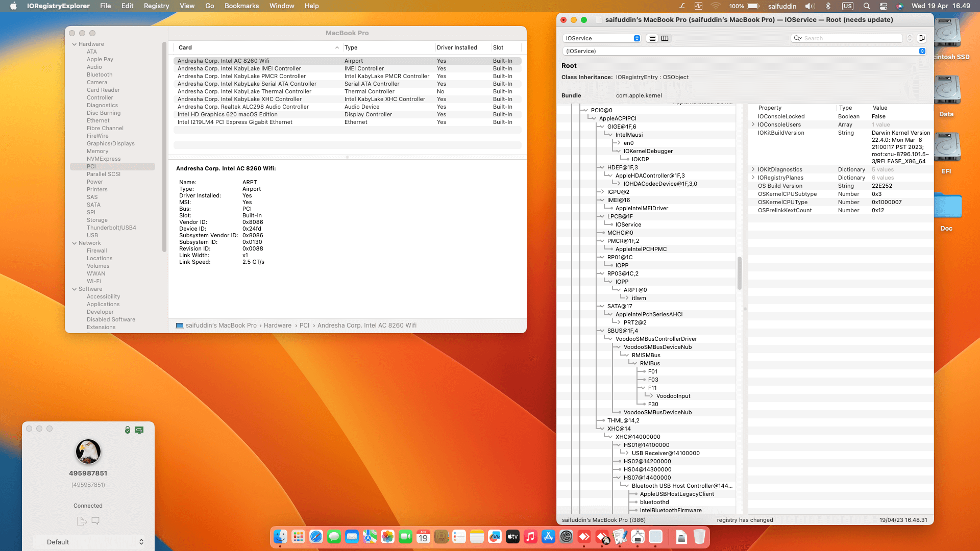Image resolution: width=980 pixels, height=551 pixels.
Task: Switch IORegistryExplorer to column browser view
Action: pos(665,38)
